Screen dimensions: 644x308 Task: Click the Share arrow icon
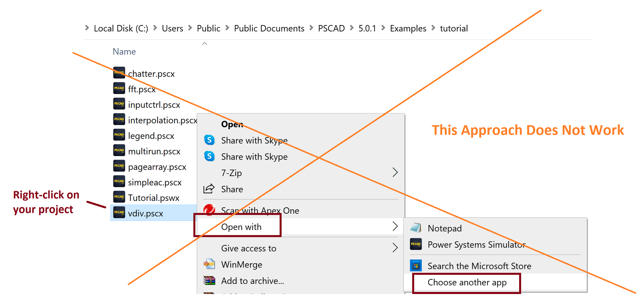click(209, 189)
